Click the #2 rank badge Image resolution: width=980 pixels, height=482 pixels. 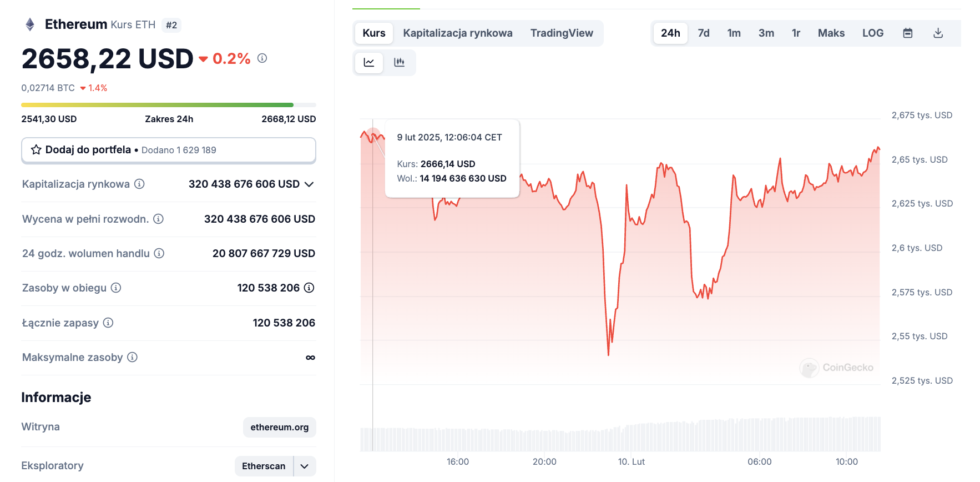pos(171,25)
